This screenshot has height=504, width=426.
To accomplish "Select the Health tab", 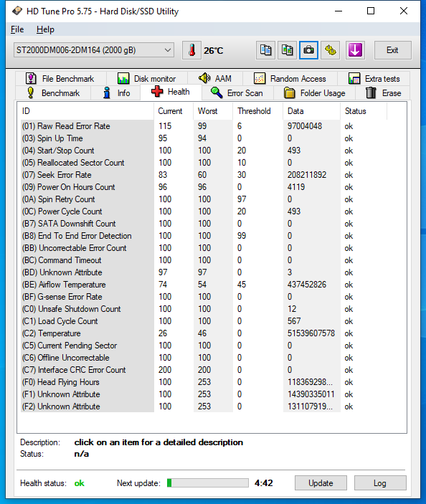I will click(x=171, y=92).
